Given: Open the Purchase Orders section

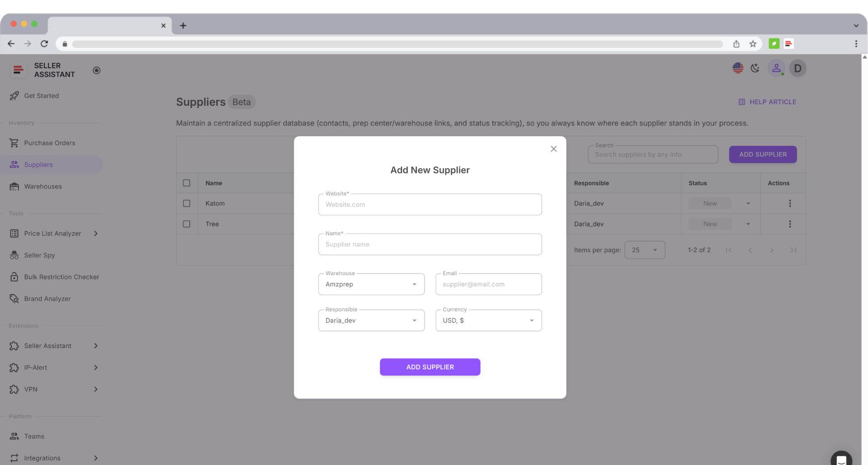Looking at the screenshot, I should [49, 143].
